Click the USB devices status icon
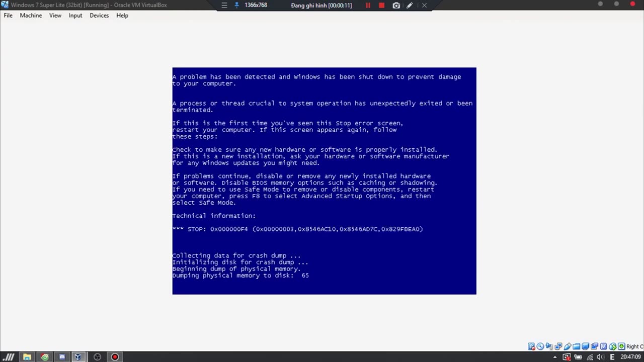 [568, 346]
